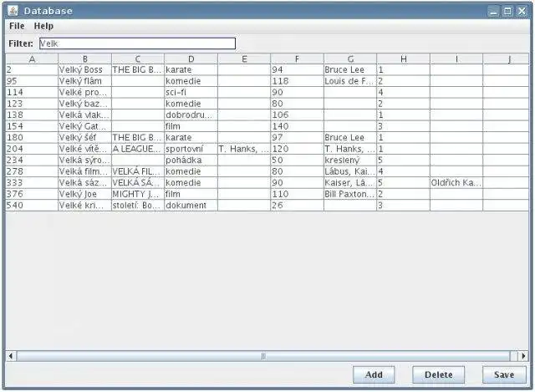Click the Add button
This screenshot has width=535, height=392.
(x=374, y=374)
